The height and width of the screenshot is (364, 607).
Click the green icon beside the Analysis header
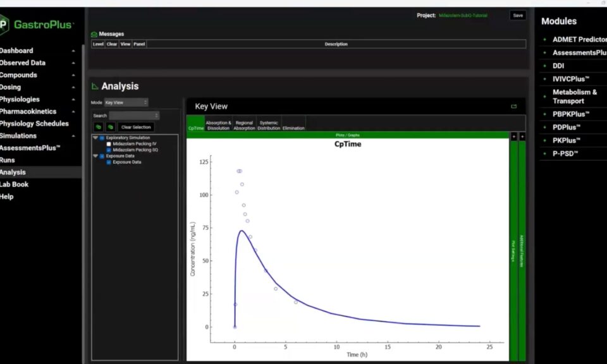[95, 86]
